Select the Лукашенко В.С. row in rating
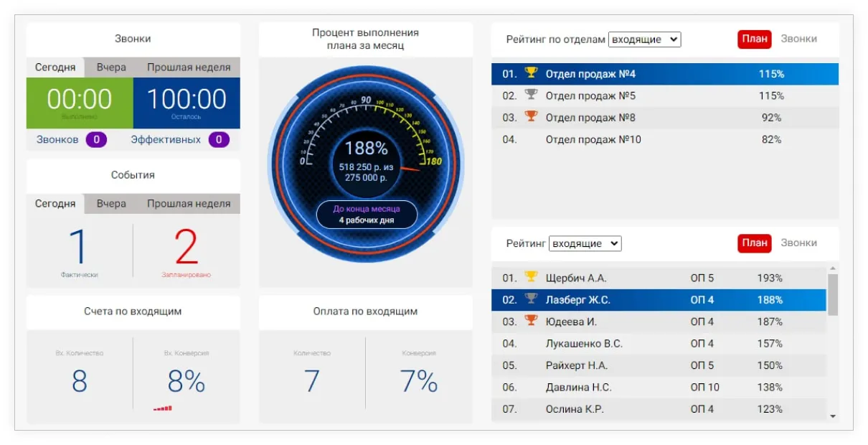This screenshot has height=445, width=868. click(x=583, y=344)
